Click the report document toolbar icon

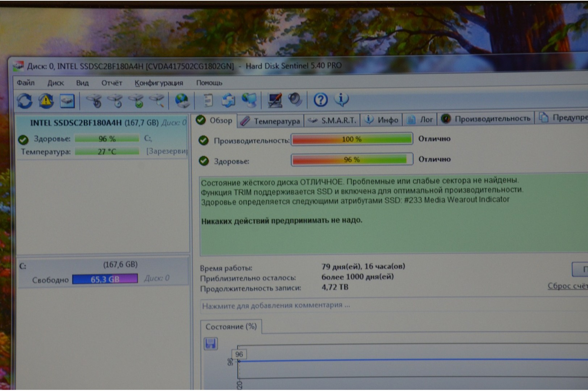pyautogui.click(x=208, y=101)
